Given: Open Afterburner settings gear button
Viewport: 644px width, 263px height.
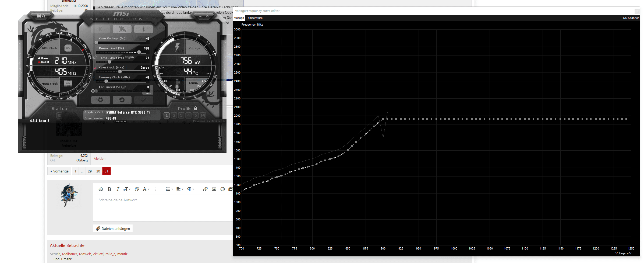Looking at the screenshot, I should pos(100,100).
